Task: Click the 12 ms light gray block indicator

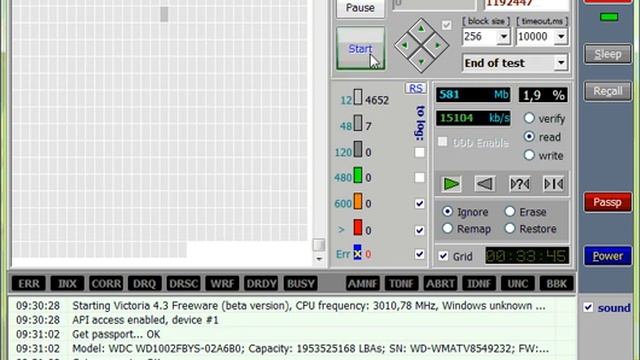Action: coord(358,97)
